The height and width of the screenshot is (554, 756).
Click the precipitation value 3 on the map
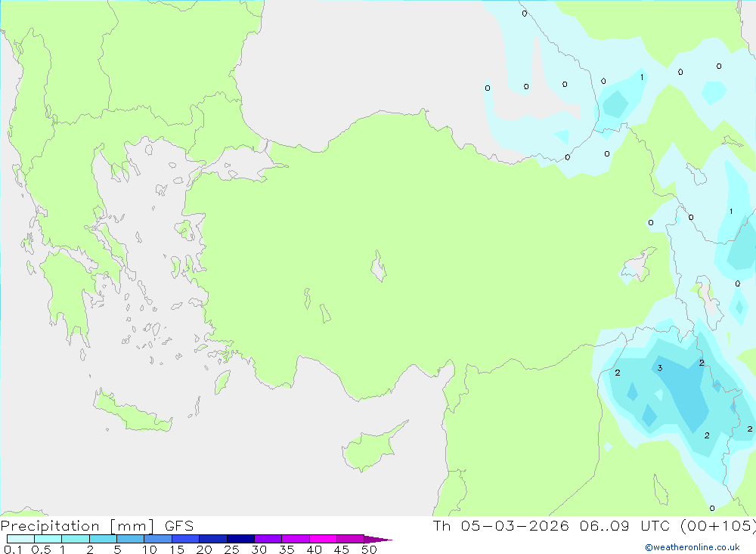660,368
